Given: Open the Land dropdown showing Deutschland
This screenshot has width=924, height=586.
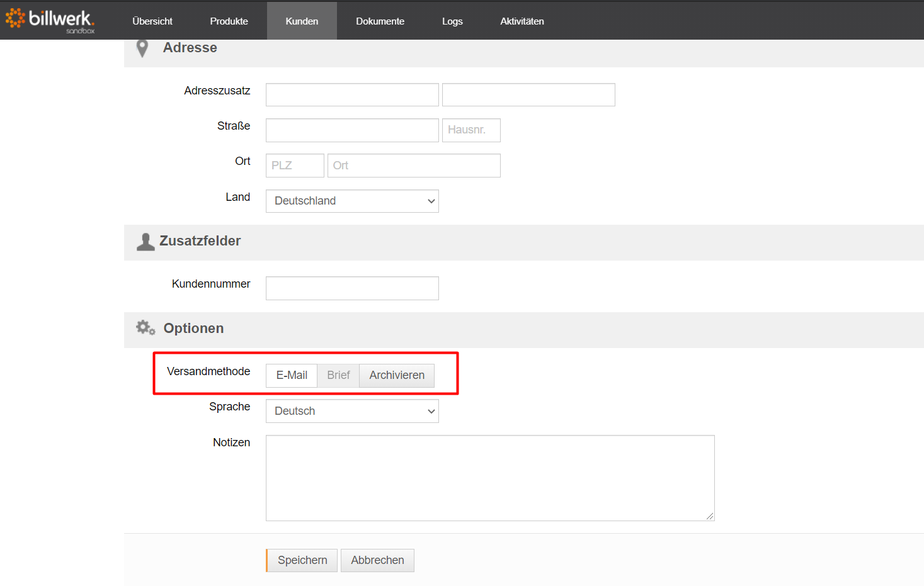Looking at the screenshot, I should pyautogui.click(x=352, y=201).
